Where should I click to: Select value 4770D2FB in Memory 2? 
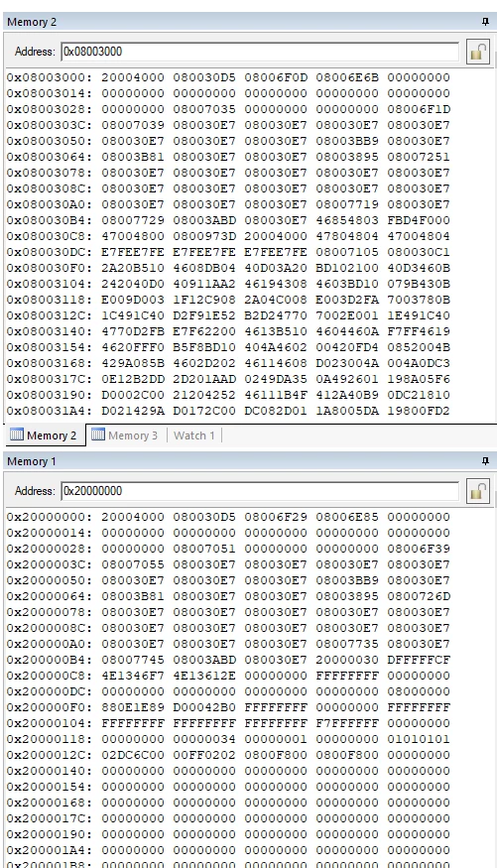point(133,331)
